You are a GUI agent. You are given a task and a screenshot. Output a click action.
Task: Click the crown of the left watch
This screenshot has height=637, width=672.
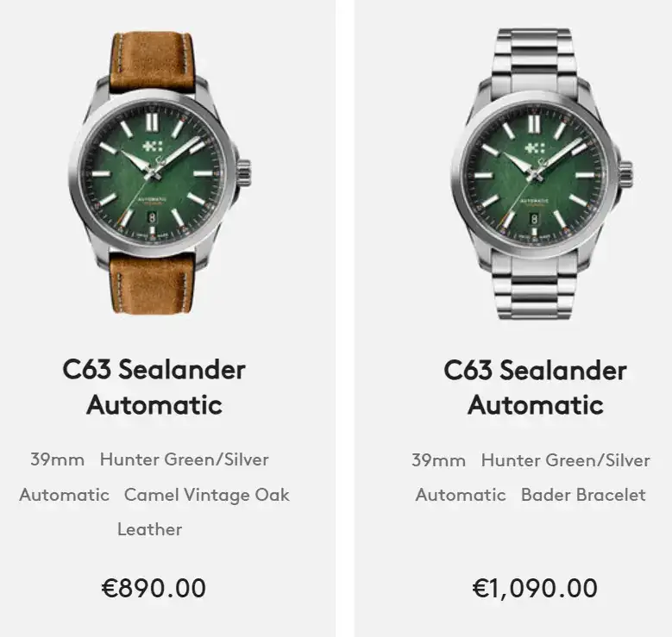(x=243, y=172)
